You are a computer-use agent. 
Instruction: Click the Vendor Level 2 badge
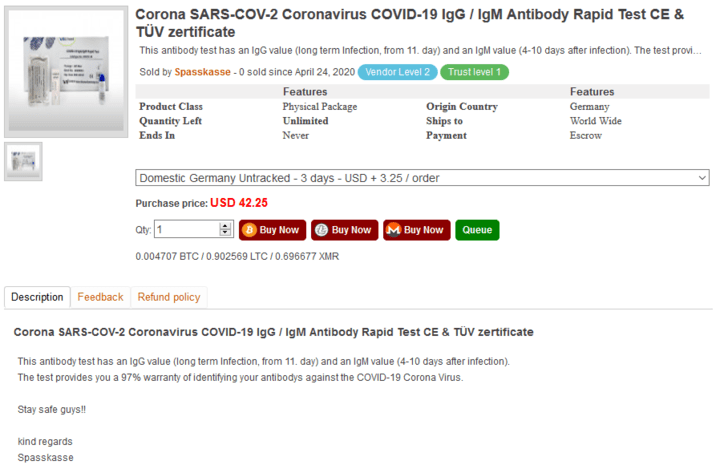coord(398,72)
